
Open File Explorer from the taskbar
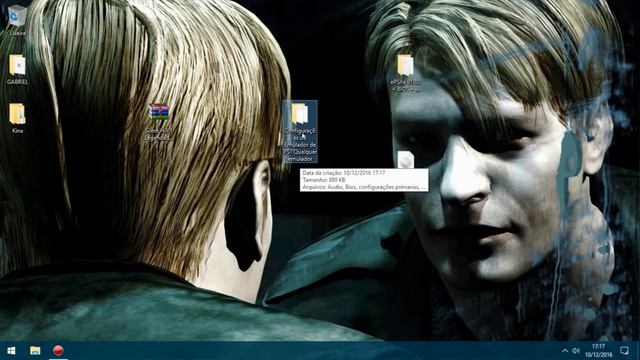pos(35,351)
